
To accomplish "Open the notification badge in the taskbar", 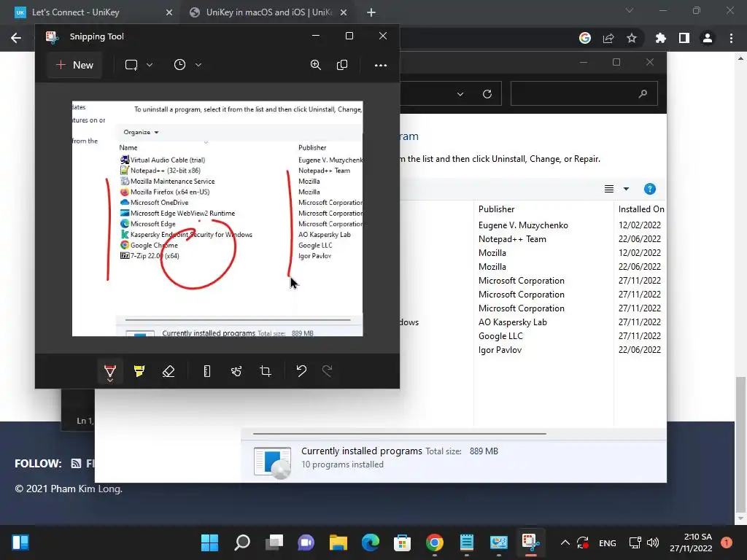I will click(726, 542).
